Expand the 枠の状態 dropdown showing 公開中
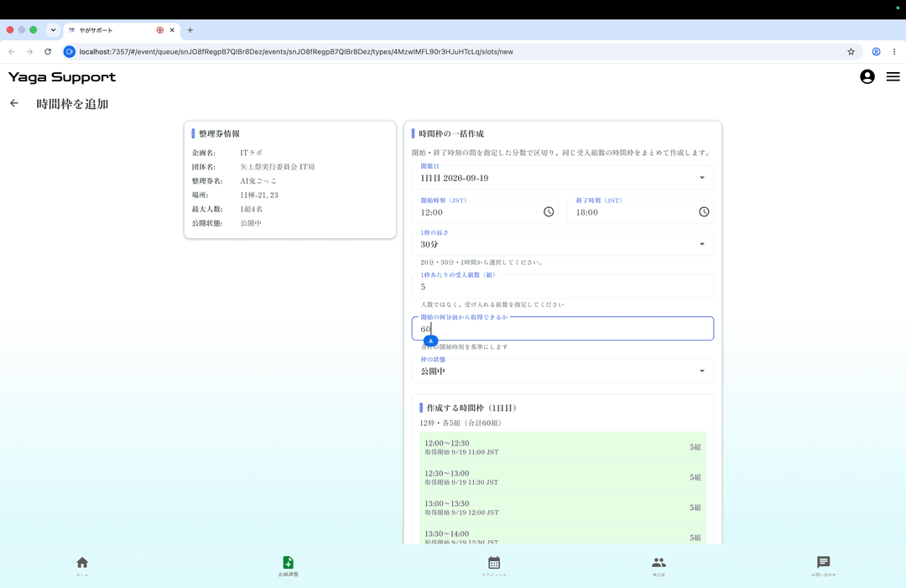Image resolution: width=906 pixels, height=588 pixels. [562, 371]
